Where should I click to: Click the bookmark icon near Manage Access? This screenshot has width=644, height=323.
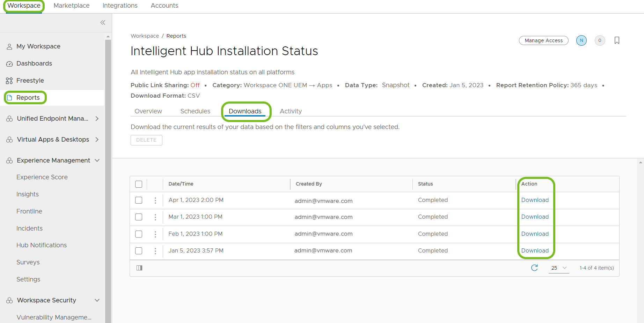(x=617, y=40)
